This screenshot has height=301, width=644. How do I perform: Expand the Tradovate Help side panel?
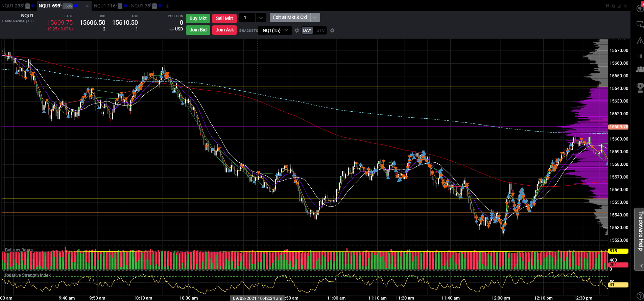click(640, 239)
